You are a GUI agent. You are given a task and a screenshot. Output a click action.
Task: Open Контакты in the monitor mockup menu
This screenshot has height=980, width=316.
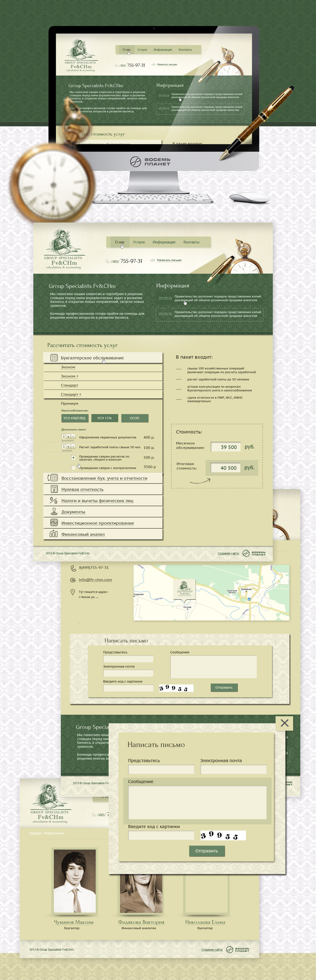[185, 49]
